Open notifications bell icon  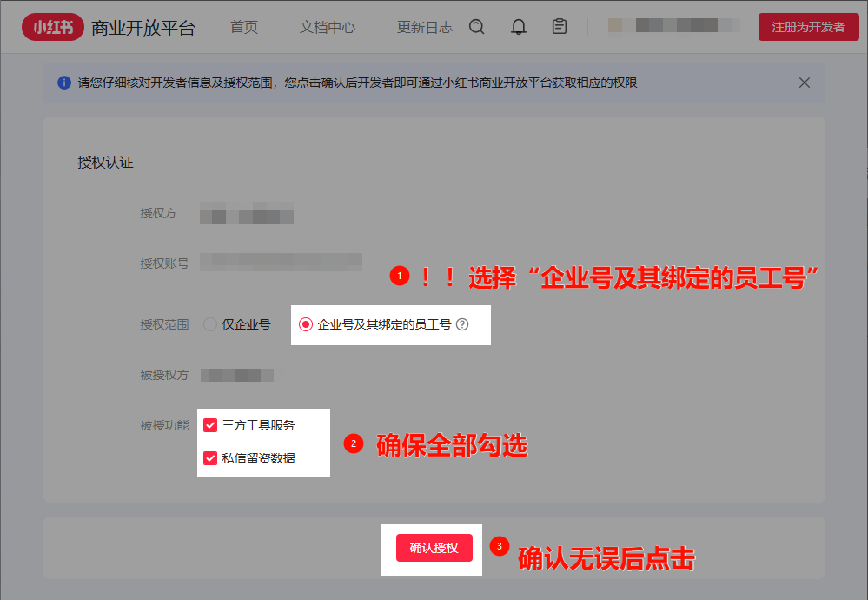pos(518,27)
